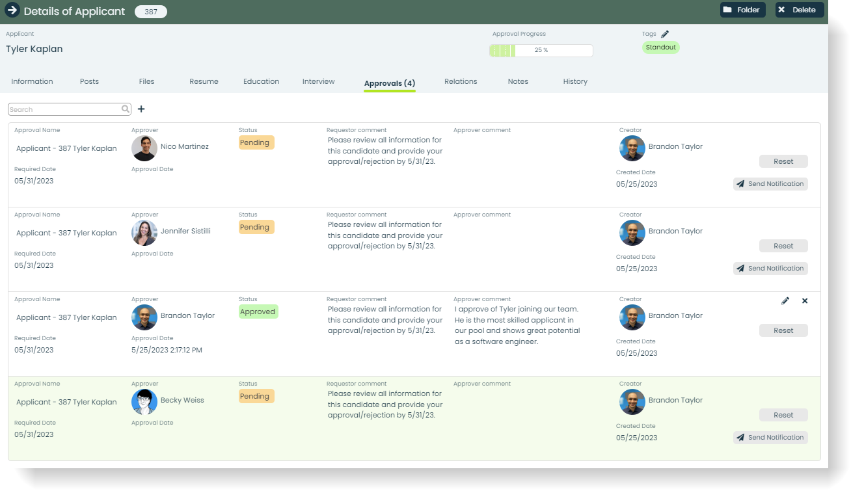The image size is (864, 504).
Task: Click the edit pencil on Brandon Taylor's approval
Action: pos(786,300)
